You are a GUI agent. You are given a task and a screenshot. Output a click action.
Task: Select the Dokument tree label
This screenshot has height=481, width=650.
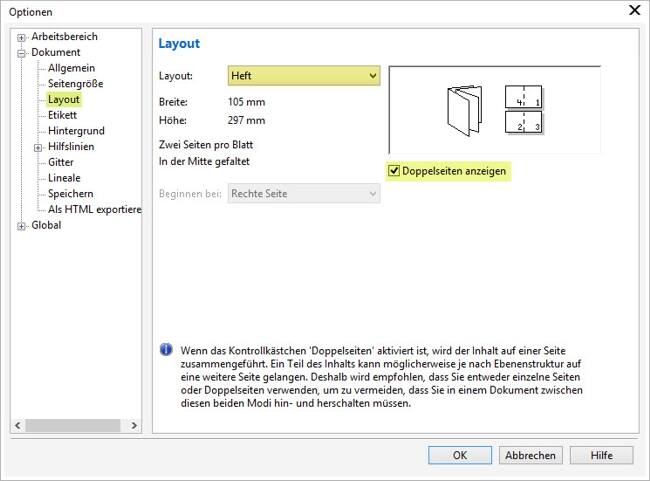click(56, 52)
